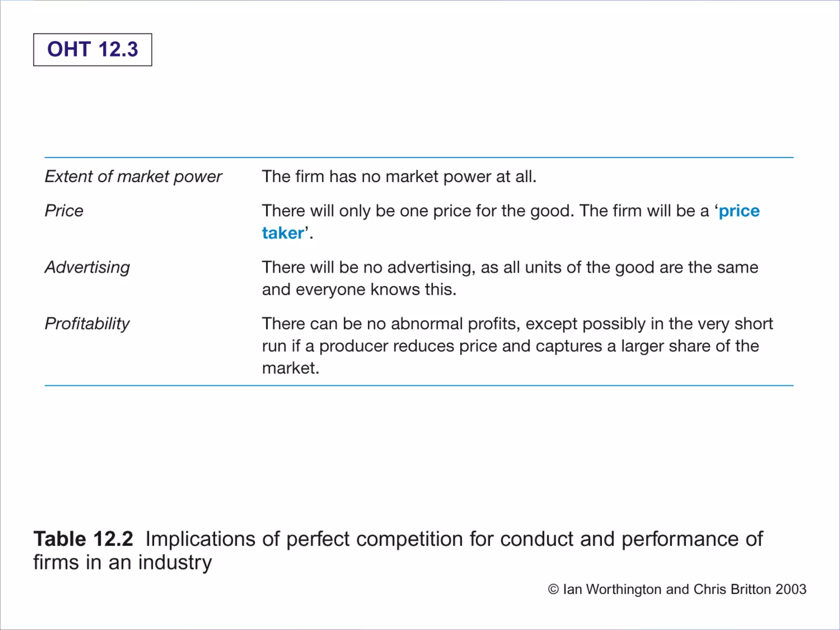Click the blue 'price' highlighted term
Image resolution: width=840 pixels, height=630 pixels.
(x=739, y=211)
